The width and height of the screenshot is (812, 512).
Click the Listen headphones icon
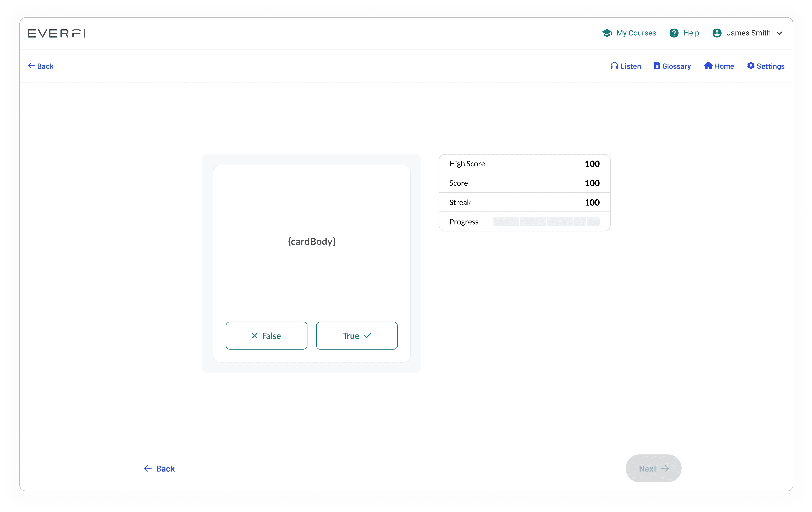coord(614,66)
